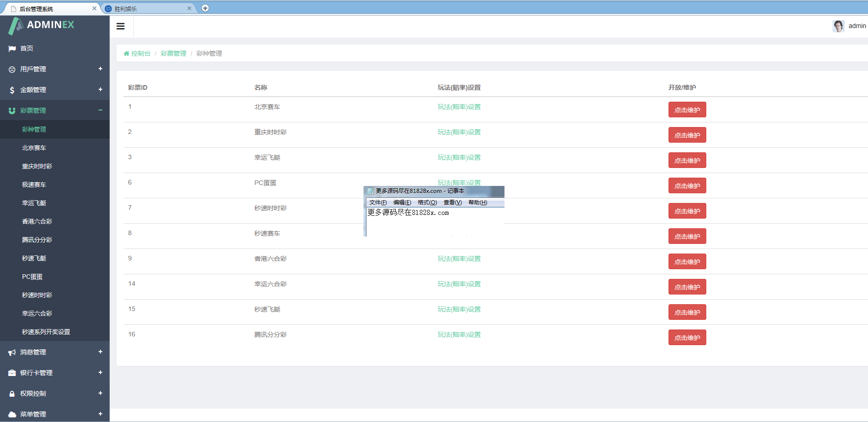Open 格式(O) menu in Notepad
Viewport: 868px width, 422px height.
(x=427, y=202)
